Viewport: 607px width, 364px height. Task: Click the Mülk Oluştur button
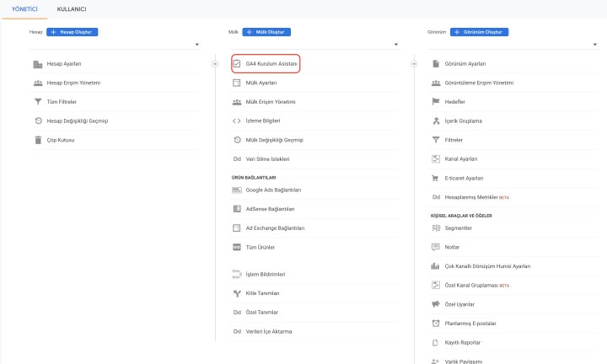tap(266, 32)
